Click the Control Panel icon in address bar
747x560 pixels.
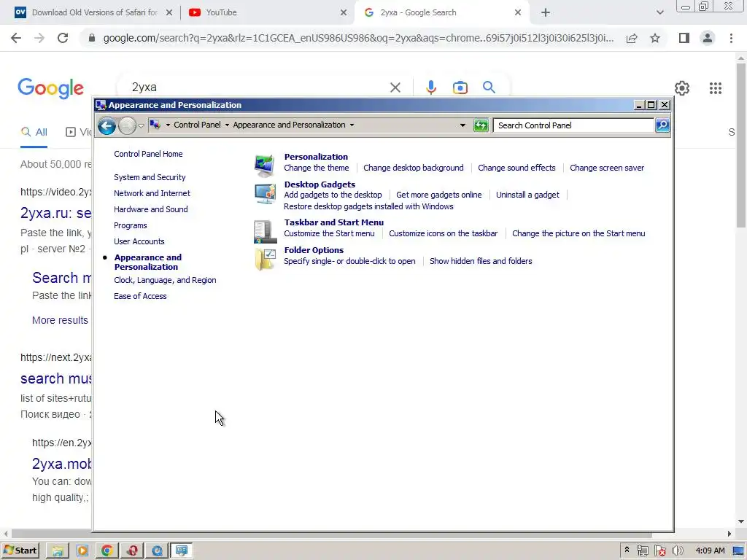tap(155, 125)
